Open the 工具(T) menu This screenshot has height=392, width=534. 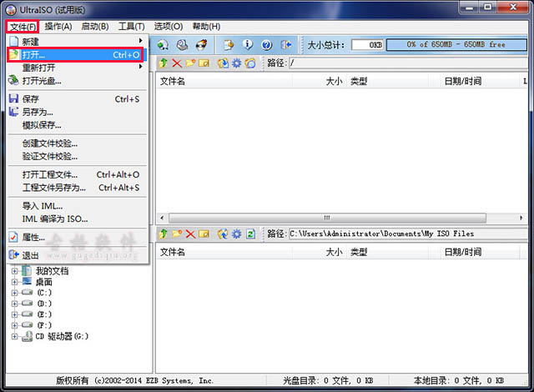tap(131, 27)
